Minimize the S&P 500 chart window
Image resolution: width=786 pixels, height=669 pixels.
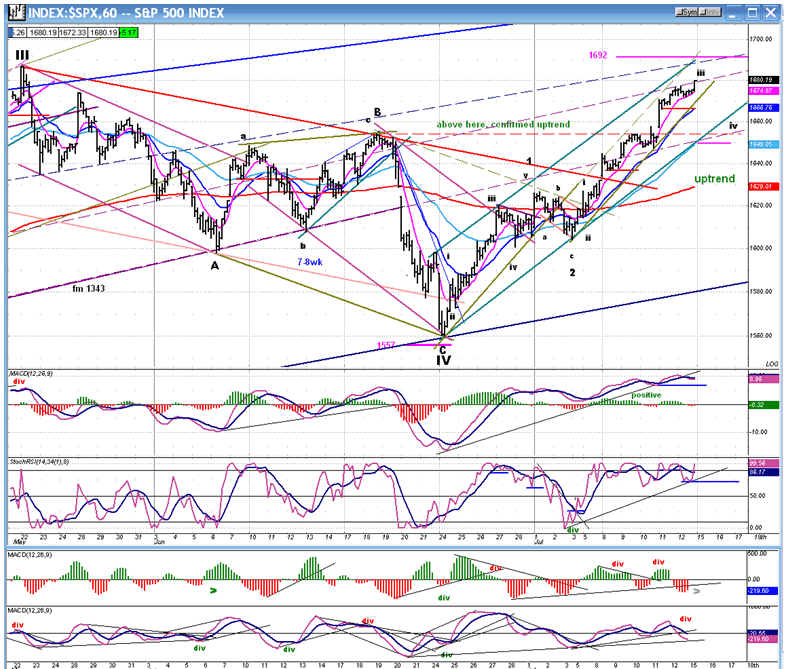(x=733, y=13)
